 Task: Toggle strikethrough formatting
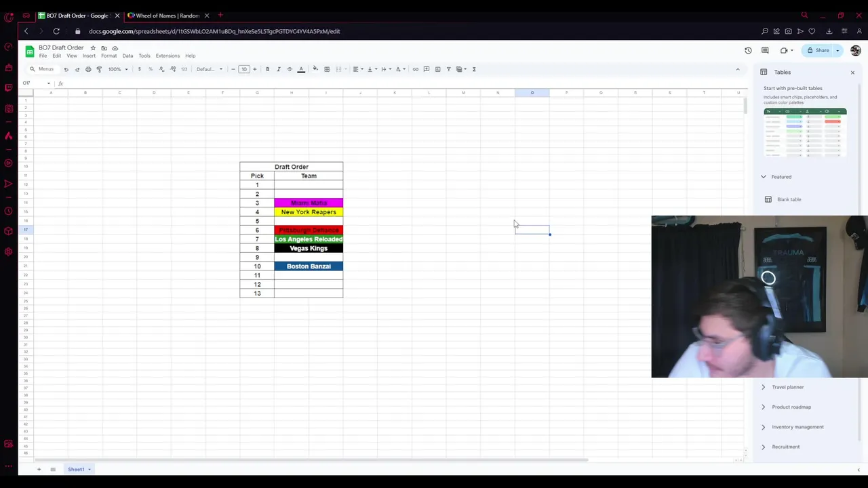pos(290,69)
